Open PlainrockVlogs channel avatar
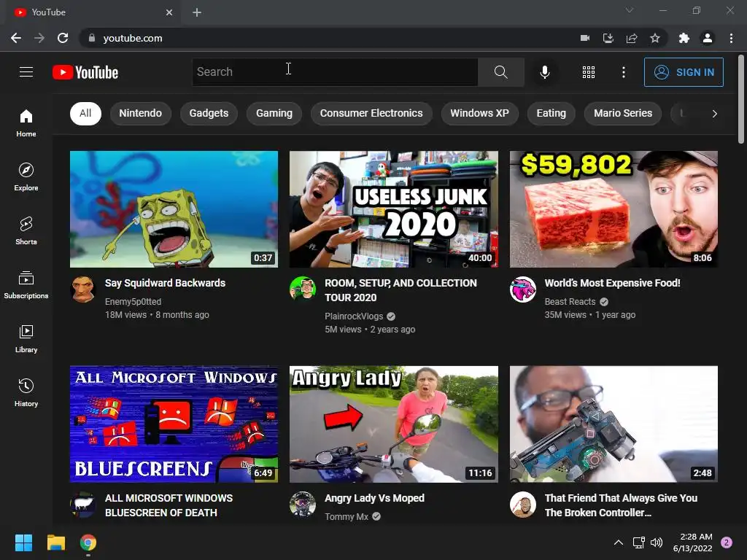Image resolution: width=747 pixels, height=560 pixels. coord(303,289)
